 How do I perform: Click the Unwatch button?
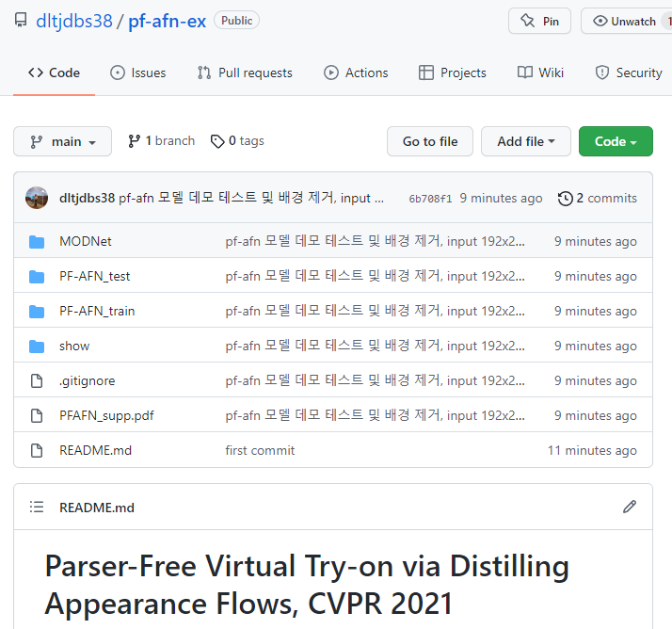click(626, 21)
